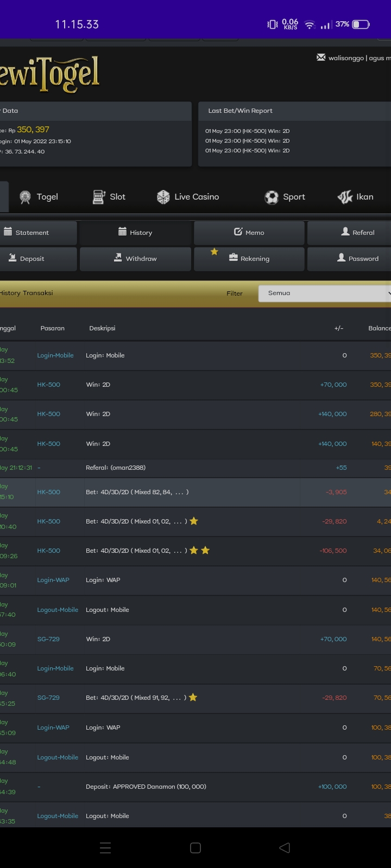Tap the Android back navigation button
This screenshot has width=391, height=868.
(285, 848)
